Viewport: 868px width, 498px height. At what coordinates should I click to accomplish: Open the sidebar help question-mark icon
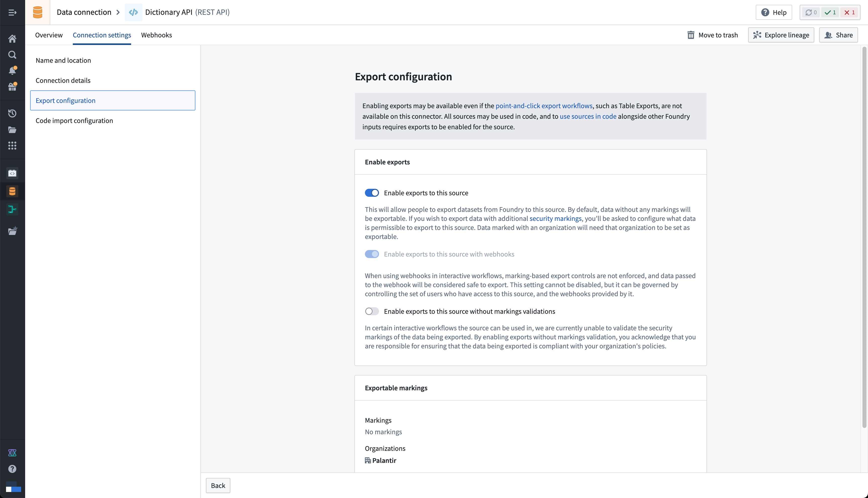[12, 469]
